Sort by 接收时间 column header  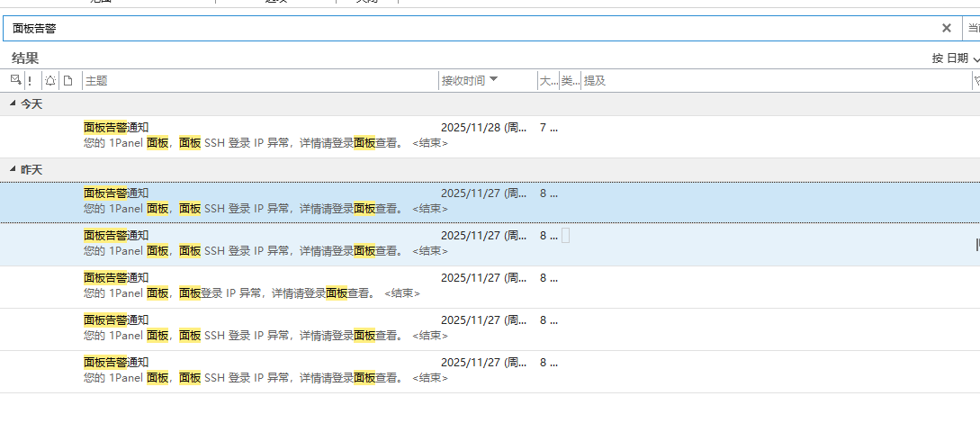[x=468, y=81]
